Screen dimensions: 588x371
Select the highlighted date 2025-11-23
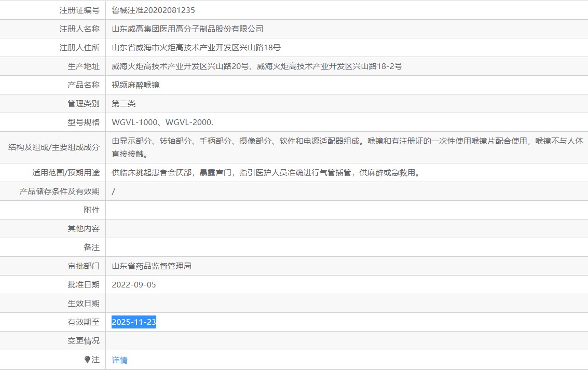pyautogui.click(x=134, y=322)
